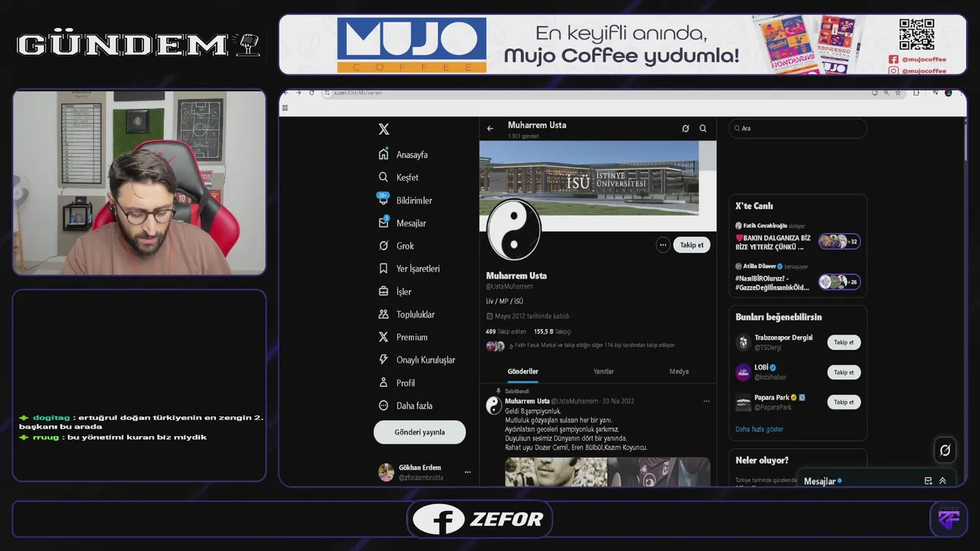Click the search icon in profile header
Screen dimensions: 980x551
pyautogui.click(x=703, y=129)
